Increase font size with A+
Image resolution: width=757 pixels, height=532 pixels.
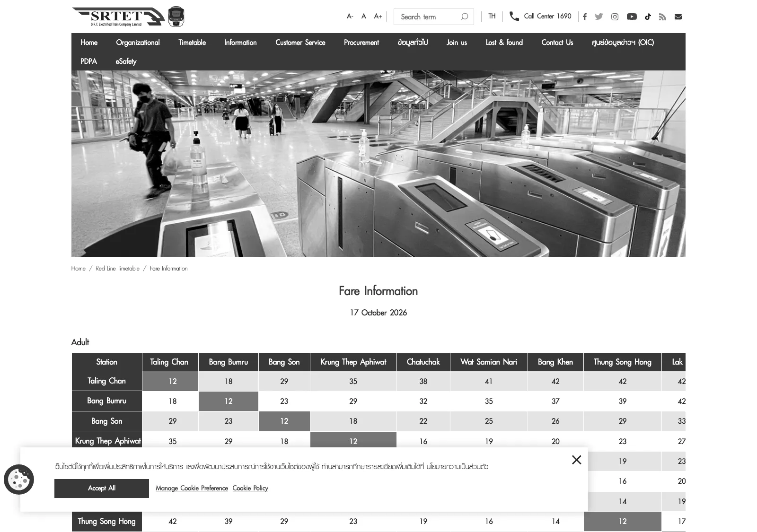point(378,16)
